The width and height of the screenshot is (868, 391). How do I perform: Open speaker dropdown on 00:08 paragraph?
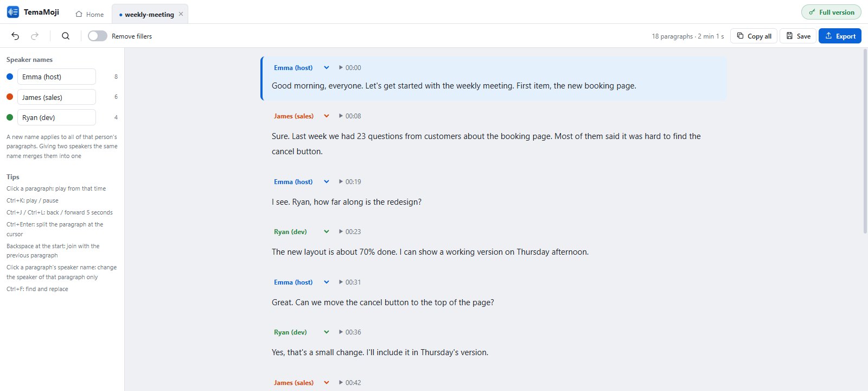[x=327, y=116]
